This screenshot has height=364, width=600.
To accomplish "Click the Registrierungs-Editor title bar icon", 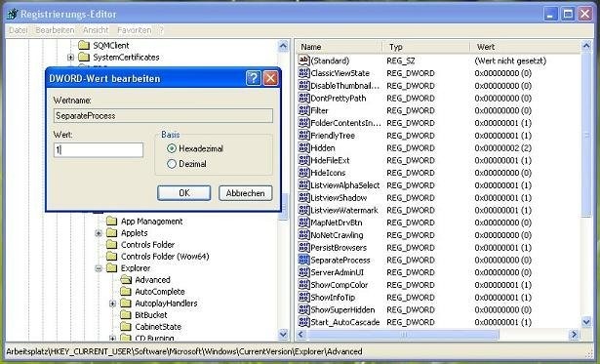I will pos(12,15).
